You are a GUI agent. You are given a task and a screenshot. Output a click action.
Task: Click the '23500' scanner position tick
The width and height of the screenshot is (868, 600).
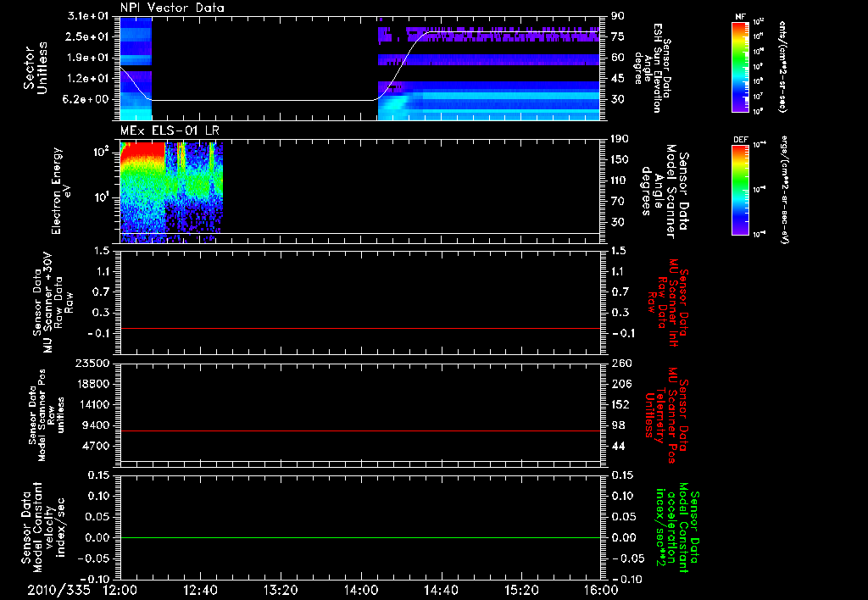tap(93, 363)
